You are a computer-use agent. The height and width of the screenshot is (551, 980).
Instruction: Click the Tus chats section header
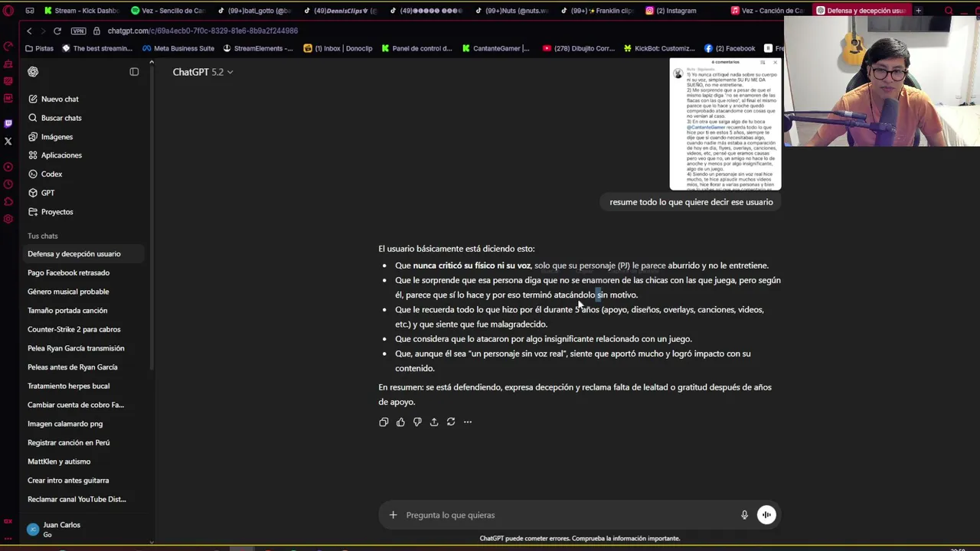(43, 236)
